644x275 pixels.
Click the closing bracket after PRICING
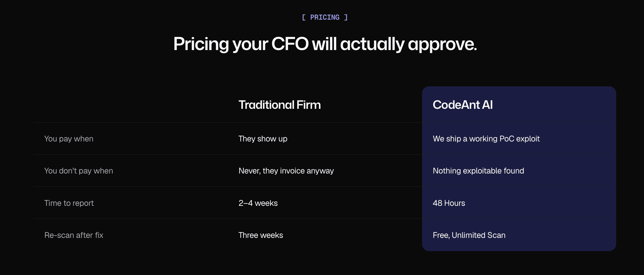pyautogui.click(x=346, y=17)
